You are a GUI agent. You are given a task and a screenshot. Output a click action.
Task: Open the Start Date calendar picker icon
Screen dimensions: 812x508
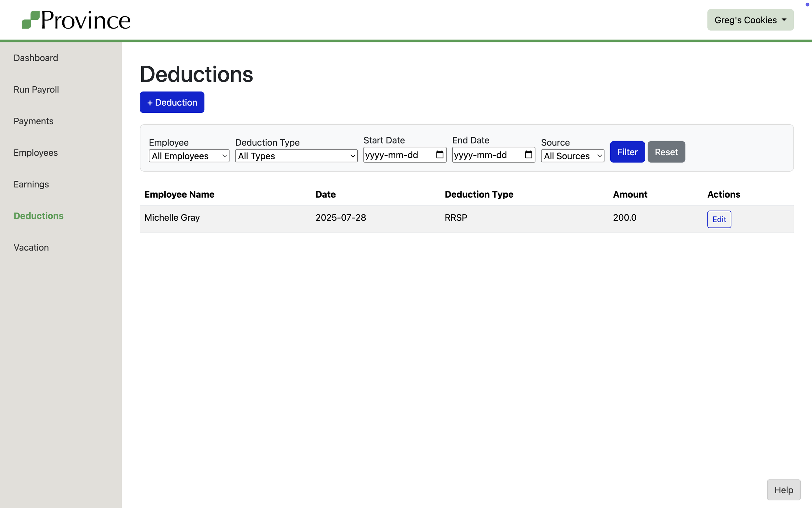tap(439, 155)
